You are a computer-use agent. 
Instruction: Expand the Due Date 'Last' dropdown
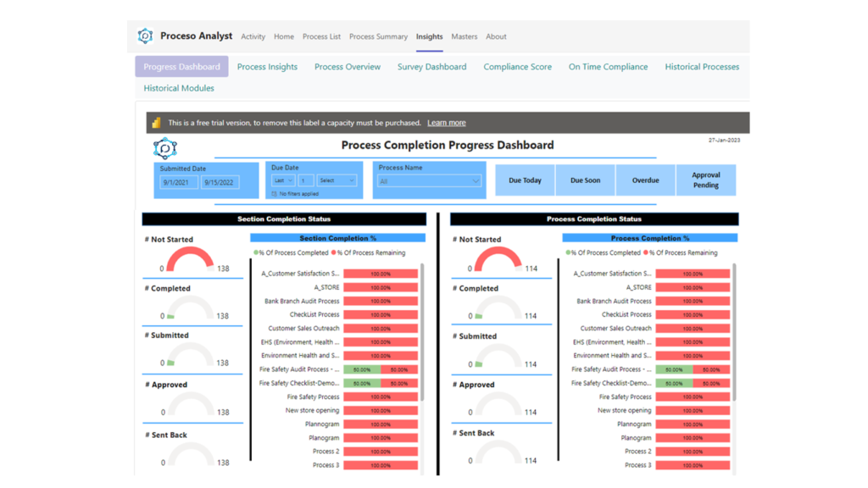click(x=282, y=180)
